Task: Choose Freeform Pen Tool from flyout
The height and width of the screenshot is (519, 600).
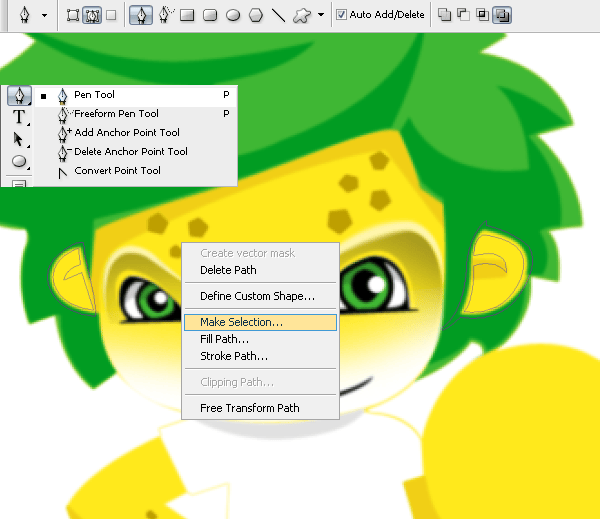Action: coord(136,114)
